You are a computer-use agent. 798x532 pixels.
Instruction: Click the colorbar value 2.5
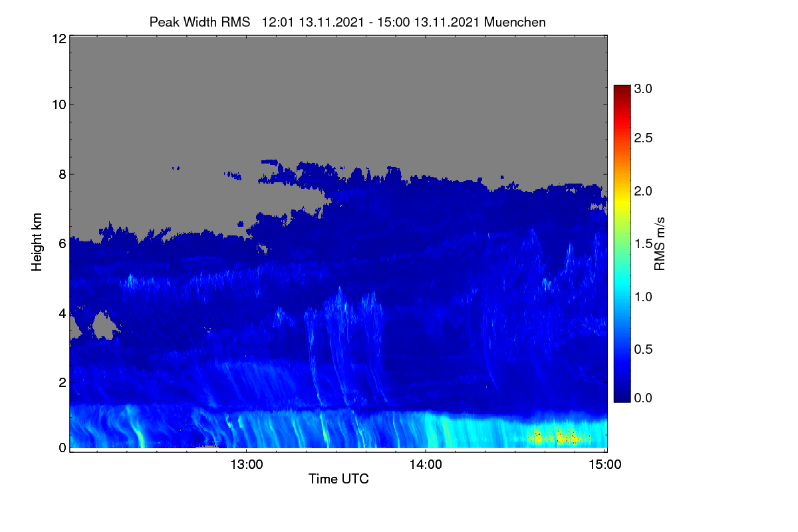[643, 138]
